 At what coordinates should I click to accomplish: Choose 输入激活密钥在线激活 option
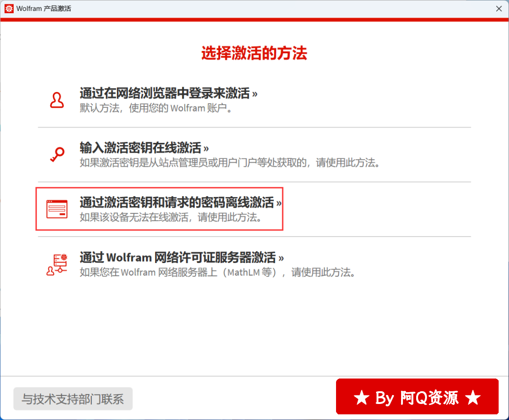[x=144, y=148]
